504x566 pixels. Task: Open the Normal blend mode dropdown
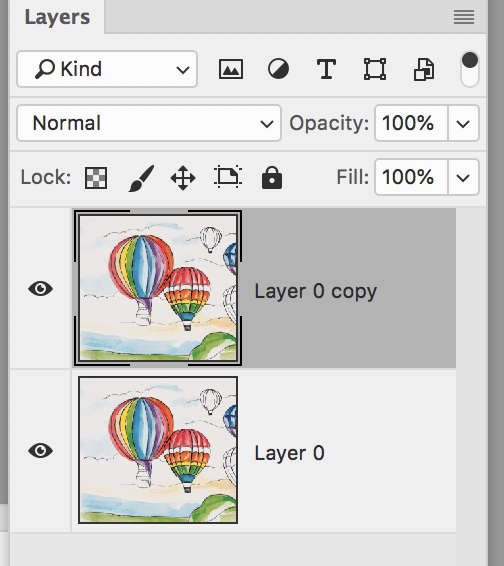[149, 123]
